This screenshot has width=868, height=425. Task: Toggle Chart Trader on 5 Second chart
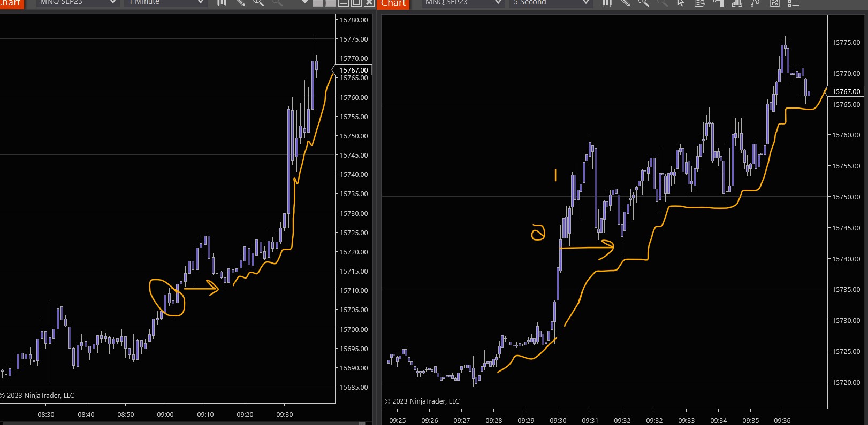tap(718, 3)
